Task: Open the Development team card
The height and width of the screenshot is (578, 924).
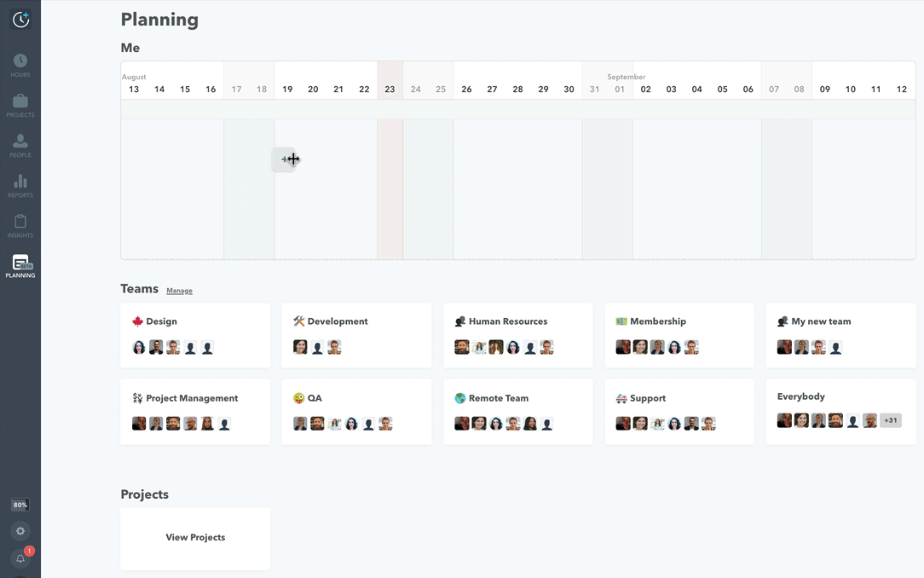Action: (356, 335)
